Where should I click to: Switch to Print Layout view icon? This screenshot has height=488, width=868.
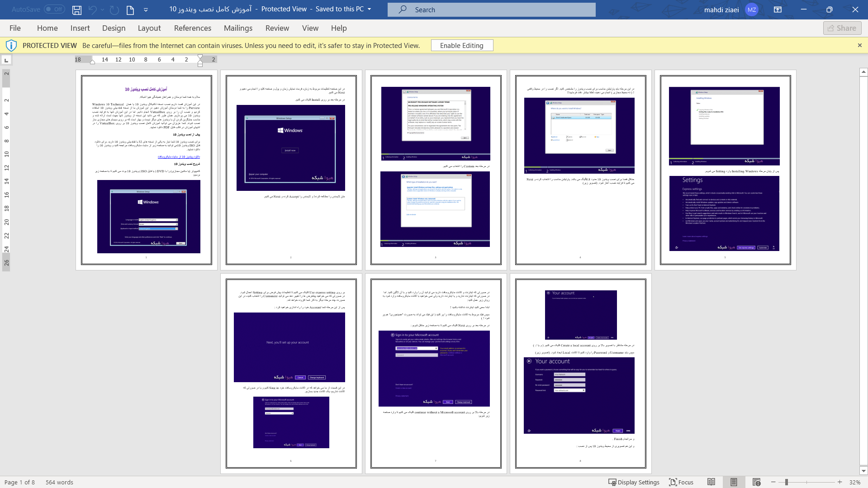(734, 482)
